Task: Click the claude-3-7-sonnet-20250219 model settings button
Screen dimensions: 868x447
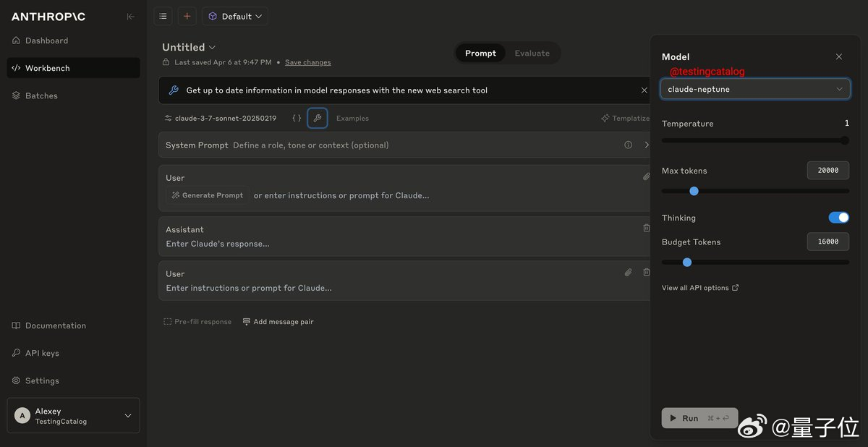Action: click(221, 118)
